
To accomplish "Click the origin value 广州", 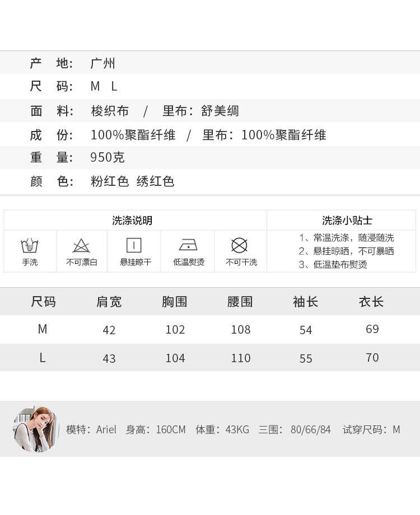I will click(103, 63).
